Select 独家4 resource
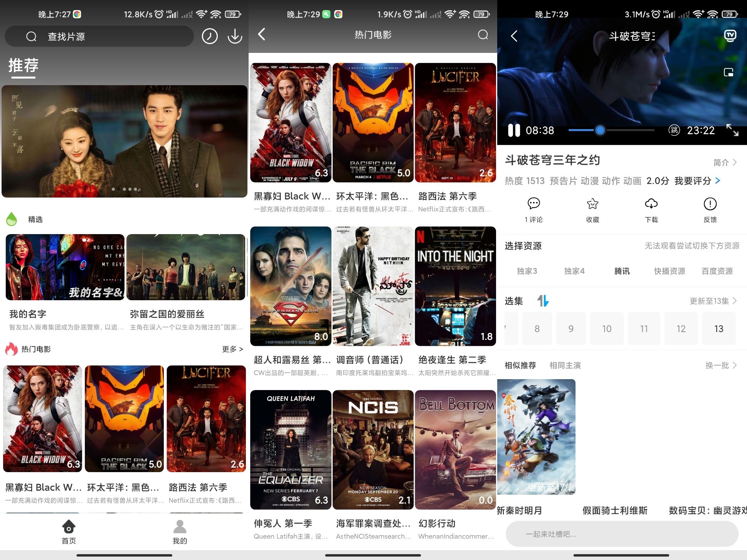Image resolution: width=747 pixels, height=560 pixels. point(574,271)
